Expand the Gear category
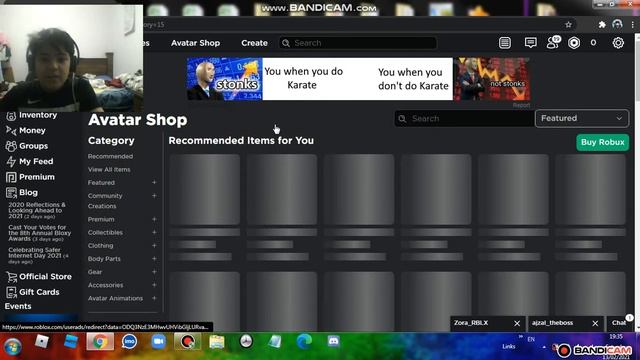The width and height of the screenshot is (640, 360). point(154,272)
